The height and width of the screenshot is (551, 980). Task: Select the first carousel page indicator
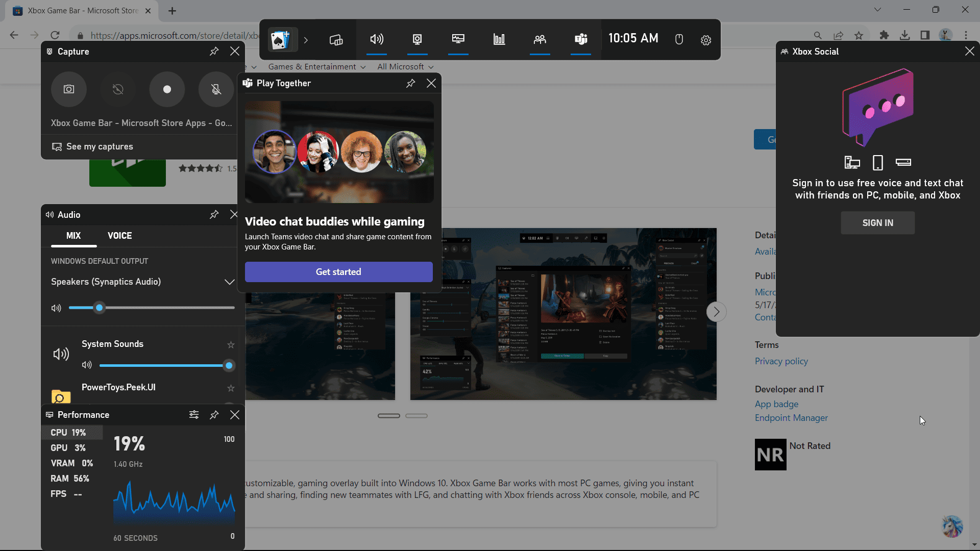click(389, 416)
